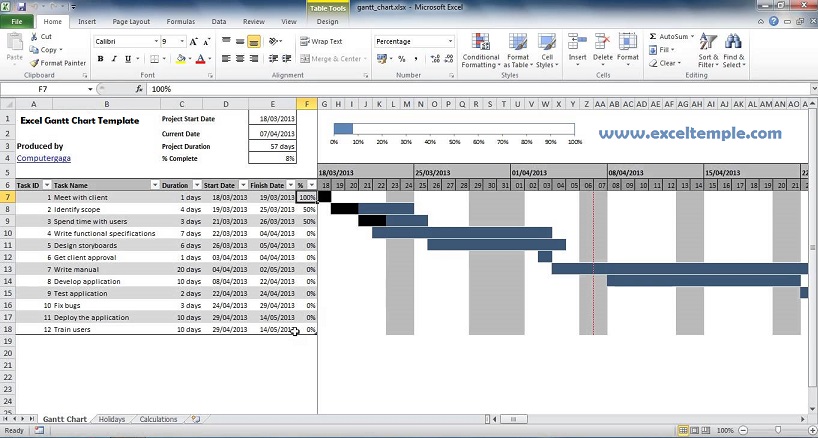Image resolution: width=818 pixels, height=438 pixels.
Task: Select Page Layout view in status bar
Action: tap(695, 430)
